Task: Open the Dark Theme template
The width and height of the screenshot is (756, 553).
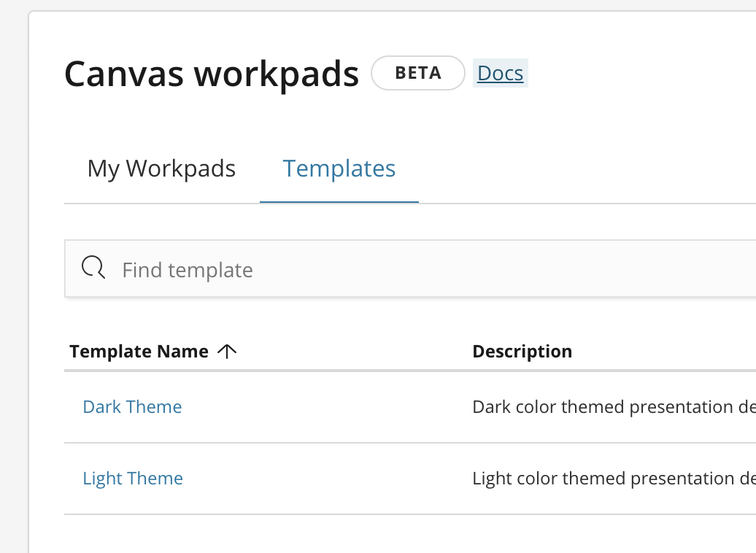Action: coord(132,406)
